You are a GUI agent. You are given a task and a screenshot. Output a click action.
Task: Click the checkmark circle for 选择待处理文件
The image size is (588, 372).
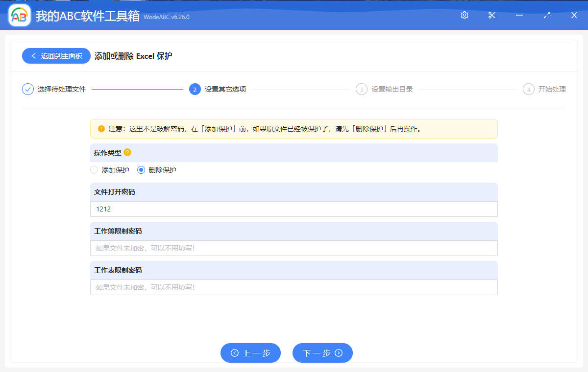pos(27,89)
